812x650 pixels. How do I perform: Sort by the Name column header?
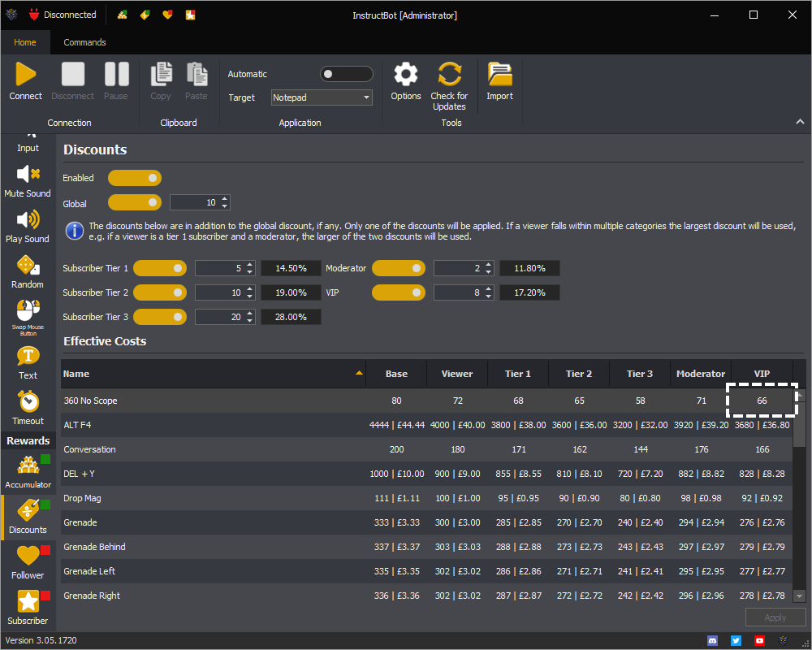pyautogui.click(x=214, y=374)
